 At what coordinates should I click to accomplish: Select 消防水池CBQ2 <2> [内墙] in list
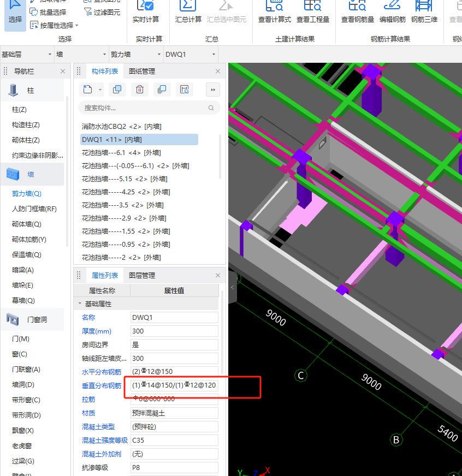(x=121, y=126)
